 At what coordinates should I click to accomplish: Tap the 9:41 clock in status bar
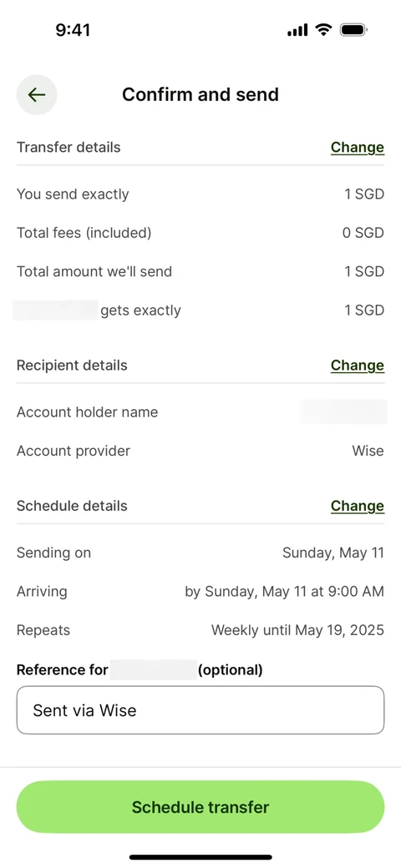(x=74, y=30)
